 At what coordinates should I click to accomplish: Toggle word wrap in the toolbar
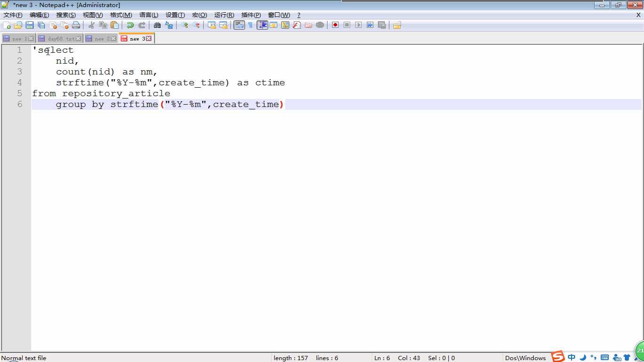(239, 25)
